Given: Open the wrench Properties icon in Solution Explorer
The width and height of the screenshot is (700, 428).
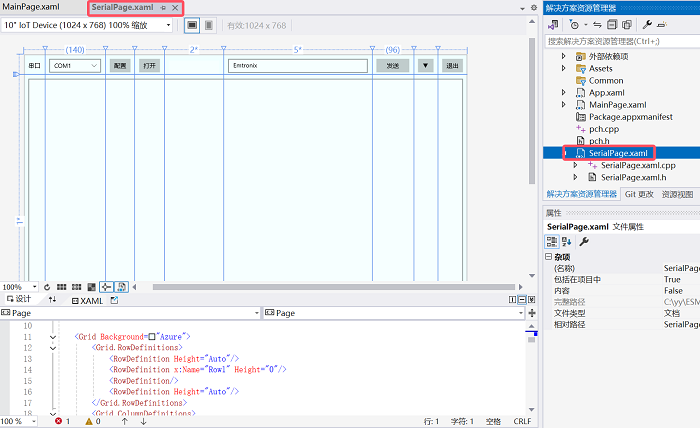Looking at the screenshot, I should click(x=647, y=25).
